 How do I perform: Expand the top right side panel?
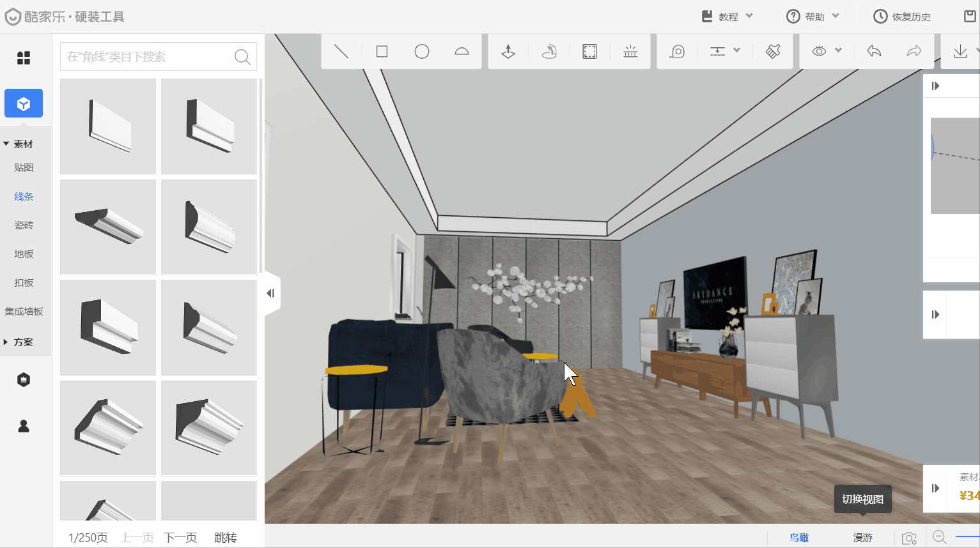coord(935,86)
